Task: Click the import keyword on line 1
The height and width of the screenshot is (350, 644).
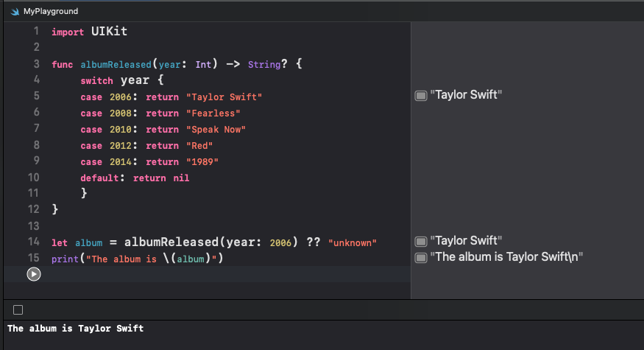Action: pyautogui.click(x=68, y=32)
